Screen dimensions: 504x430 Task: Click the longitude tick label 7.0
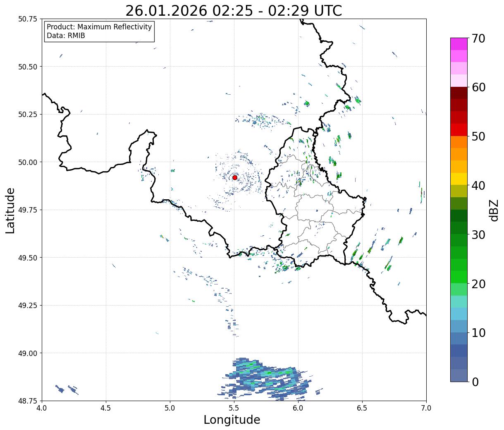click(426, 408)
